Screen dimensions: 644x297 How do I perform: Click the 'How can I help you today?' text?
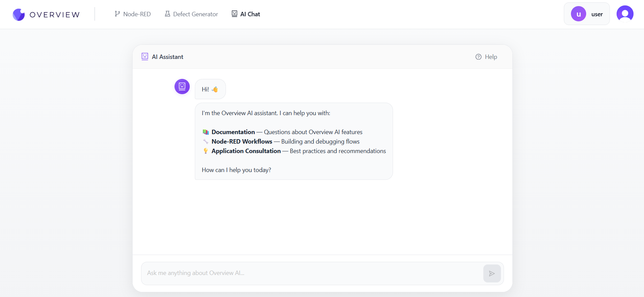[x=236, y=170]
